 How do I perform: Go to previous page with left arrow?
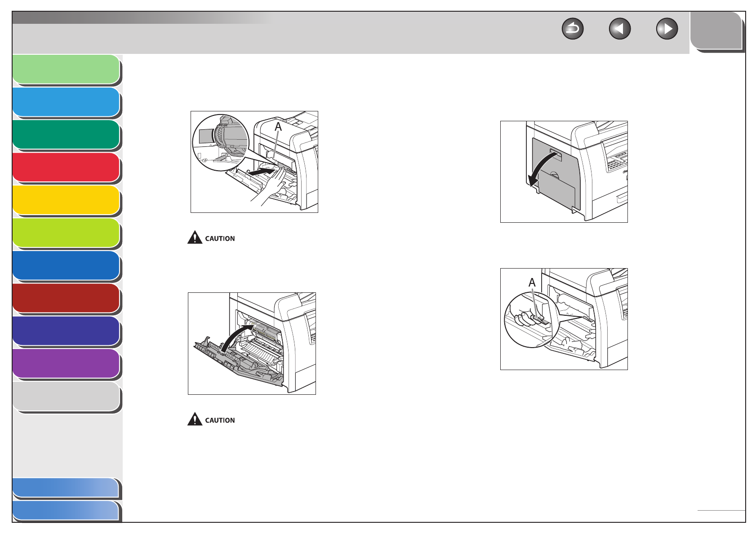point(620,29)
